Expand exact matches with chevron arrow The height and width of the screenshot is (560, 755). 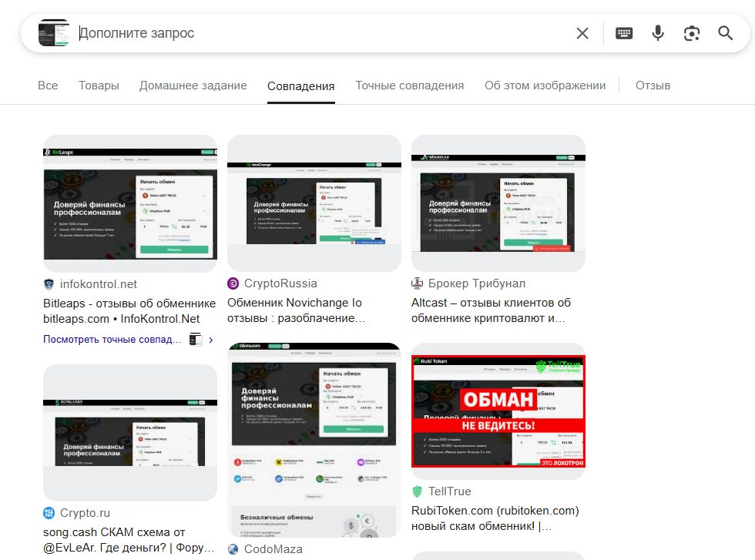[x=211, y=340]
